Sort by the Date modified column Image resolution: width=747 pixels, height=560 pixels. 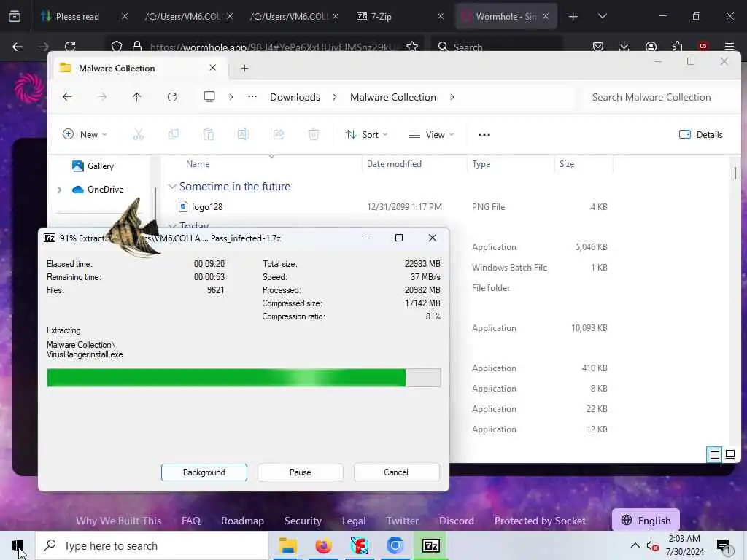(394, 164)
